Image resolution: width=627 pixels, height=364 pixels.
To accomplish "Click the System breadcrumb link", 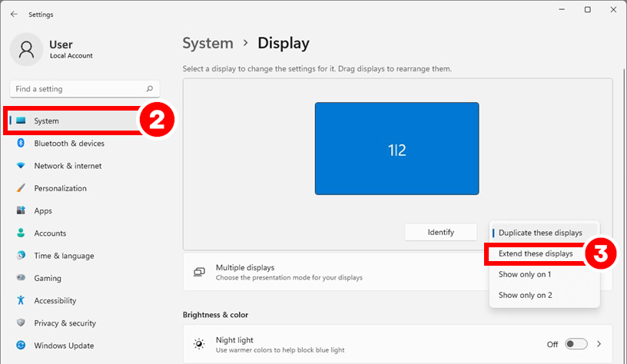I will [x=208, y=43].
